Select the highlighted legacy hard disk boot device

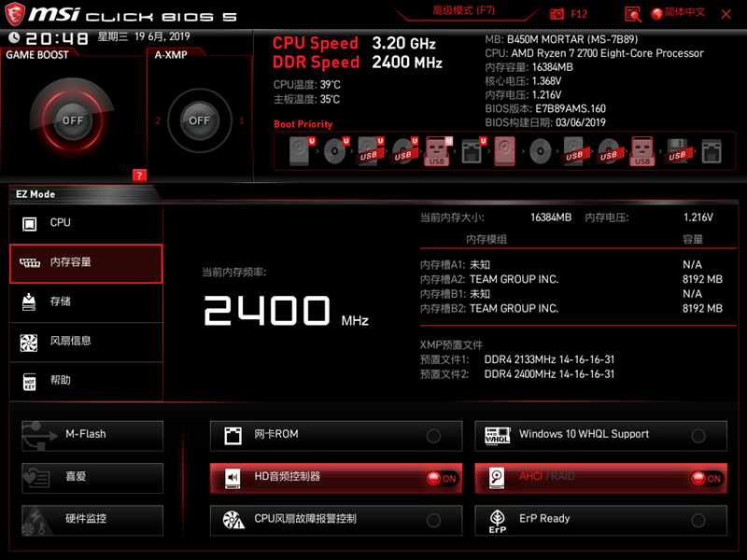click(504, 151)
